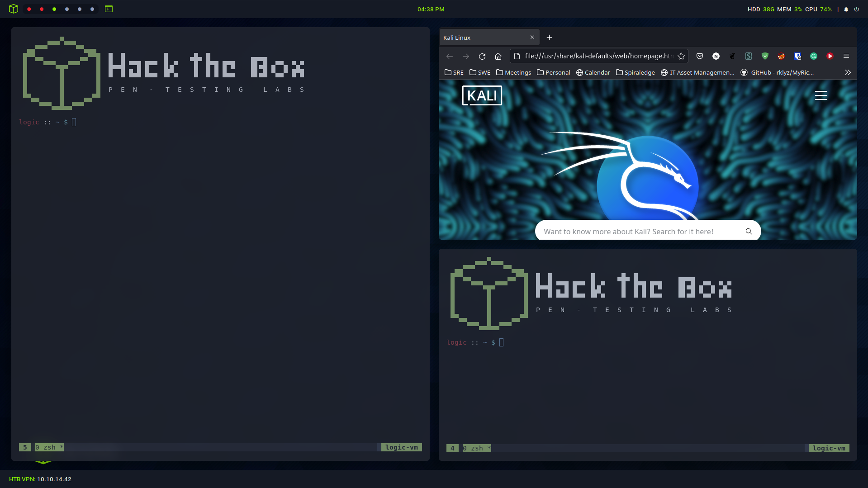The width and height of the screenshot is (868, 488).
Task: Open the green S extension icon
Action: [749, 56]
